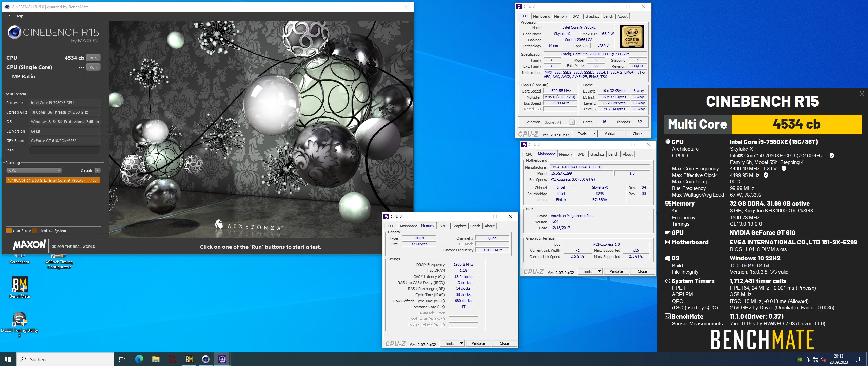Show the taskbar clock calendar
Screen dimensions: 868x366
(839, 359)
